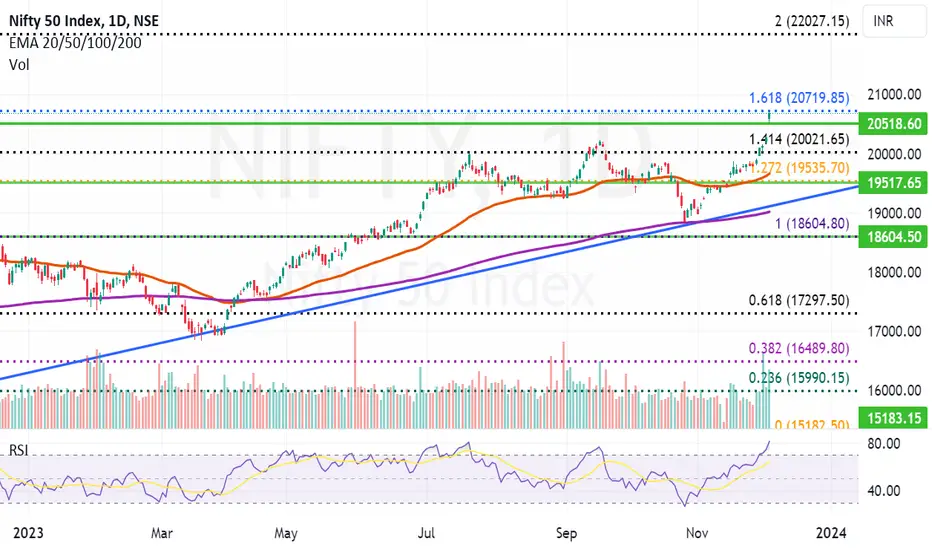Click the 19517.65 green price label
Viewport: 932px width, 550px height.
pyautogui.click(x=894, y=183)
